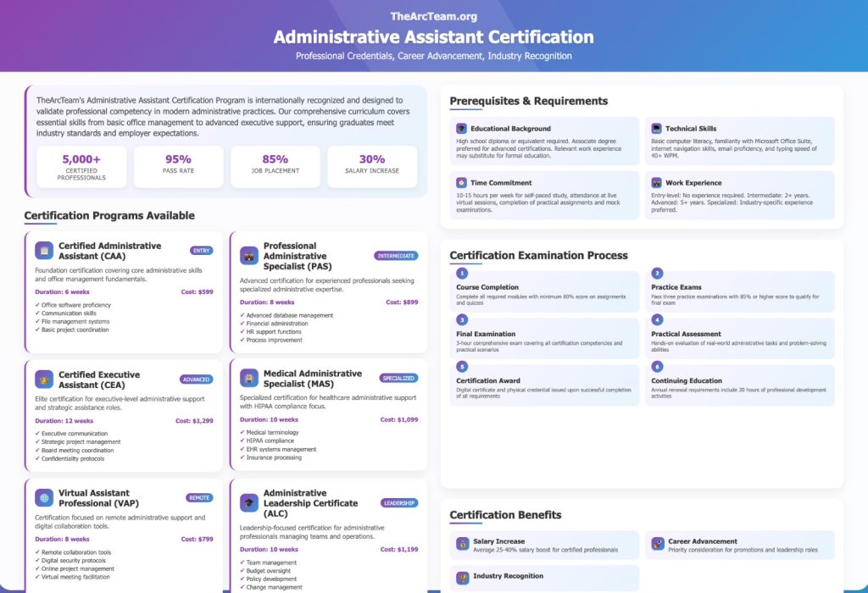The width and height of the screenshot is (868, 593).
Task: Select step 4 Practical Assessment number
Action: (657, 320)
